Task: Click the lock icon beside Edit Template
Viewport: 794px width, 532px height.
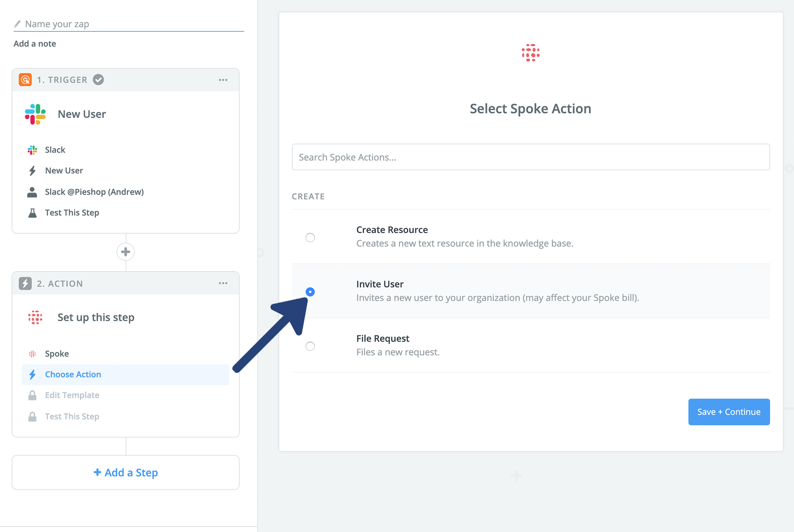Action: 33,395
